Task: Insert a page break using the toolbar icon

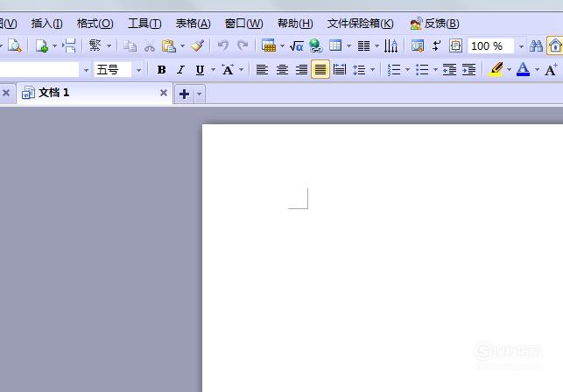Action: pyautogui.click(x=69, y=46)
